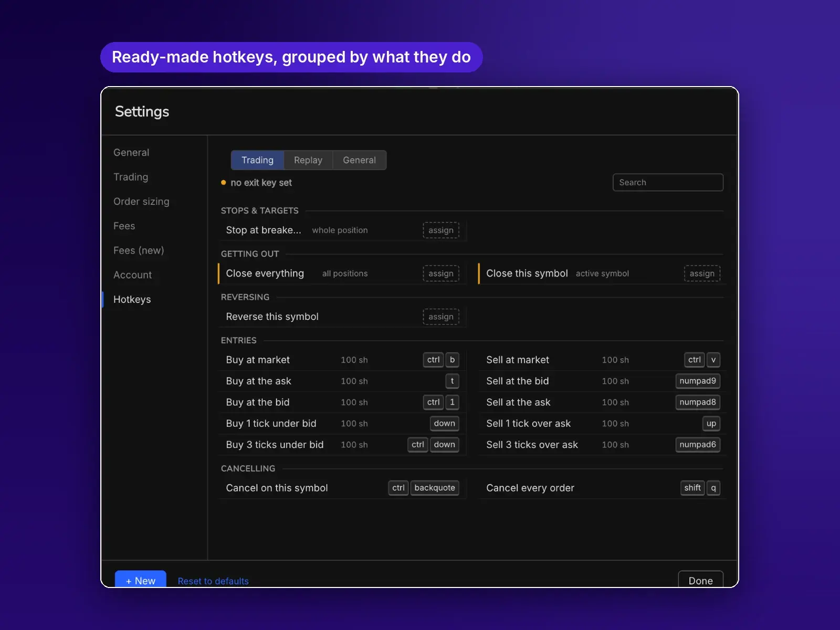Select Hotkeys in the sidebar
Image resolution: width=840 pixels, height=630 pixels.
(x=132, y=299)
